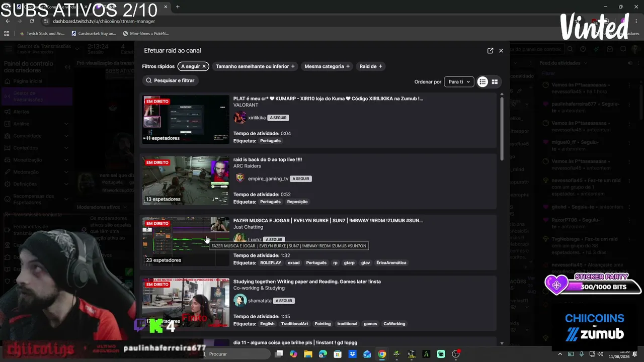Viewport: 644px width, 362px height.
Task: Open the xirilikika channel name
Action: coord(257,118)
